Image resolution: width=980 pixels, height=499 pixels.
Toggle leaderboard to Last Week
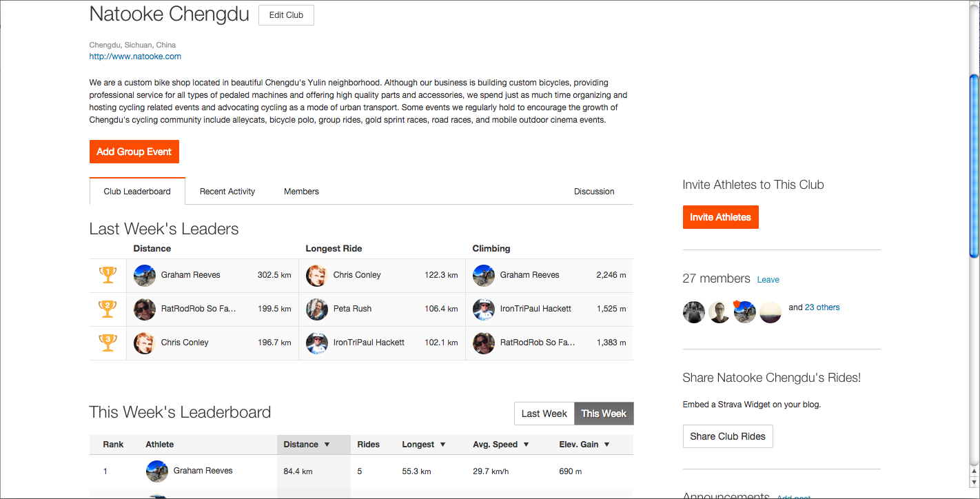point(544,414)
